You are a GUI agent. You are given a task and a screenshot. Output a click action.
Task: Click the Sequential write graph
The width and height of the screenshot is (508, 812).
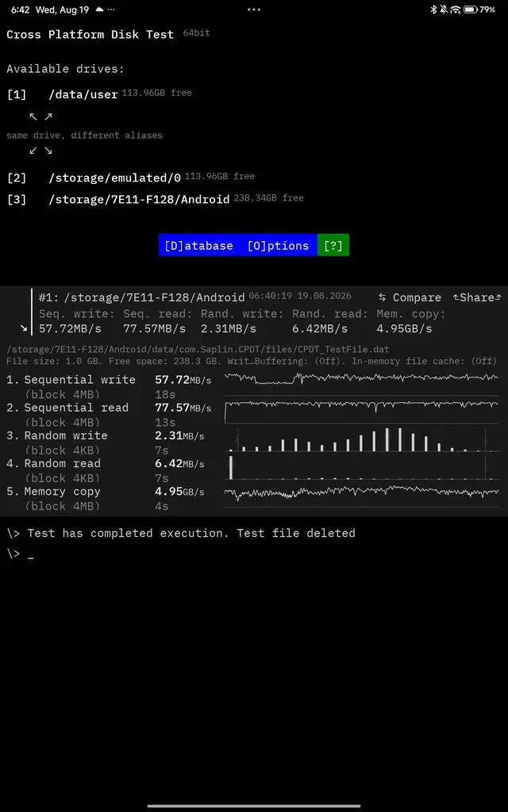362,384
